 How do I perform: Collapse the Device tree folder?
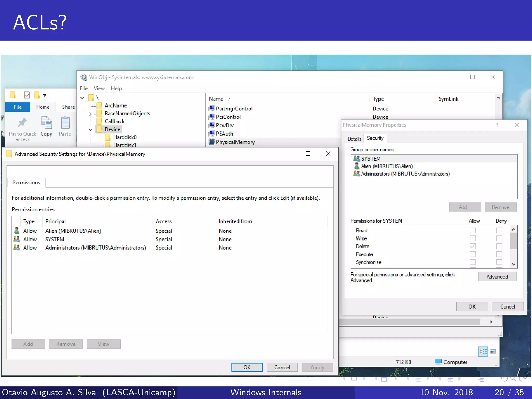[90, 129]
